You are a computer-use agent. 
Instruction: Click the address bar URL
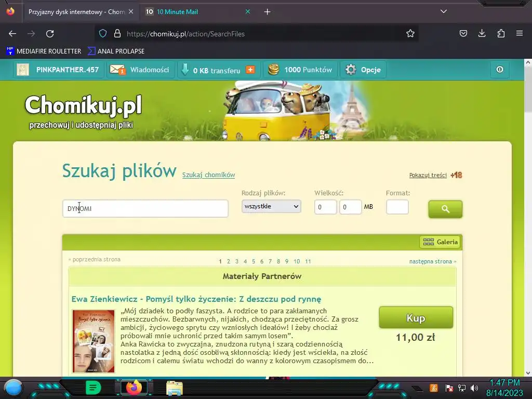click(x=185, y=34)
